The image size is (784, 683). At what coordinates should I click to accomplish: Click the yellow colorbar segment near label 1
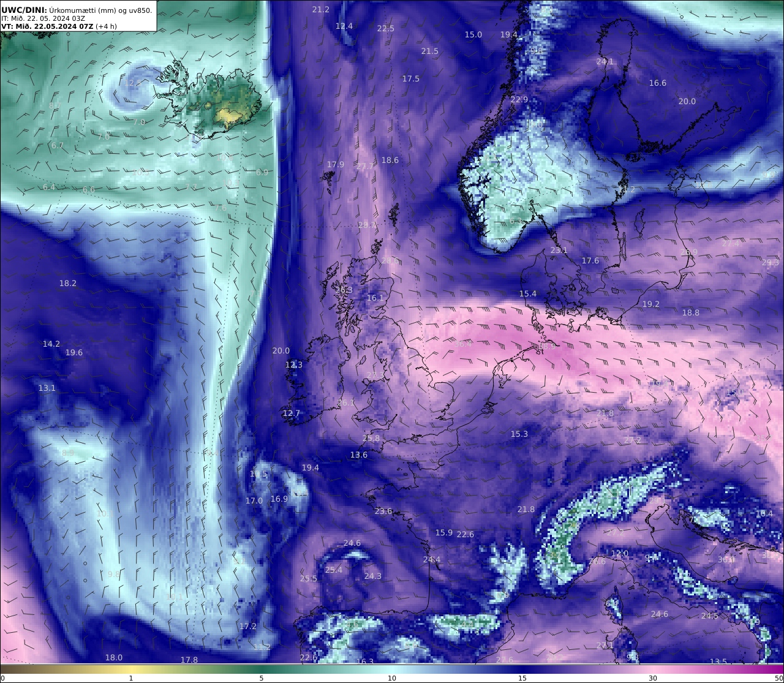(131, 668)
